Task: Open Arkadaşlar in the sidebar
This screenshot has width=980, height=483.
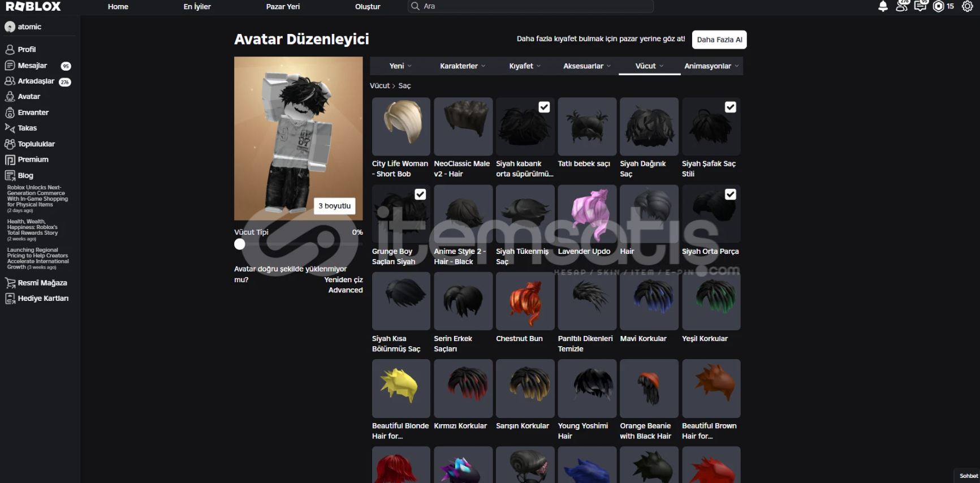Action: (x=37, y=81)
